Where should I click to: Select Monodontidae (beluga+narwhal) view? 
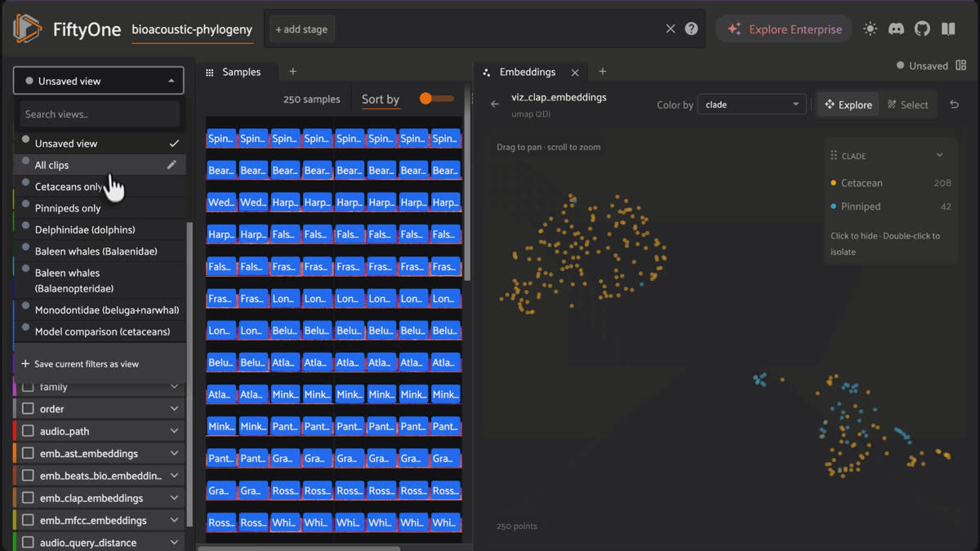pos(100,310)
